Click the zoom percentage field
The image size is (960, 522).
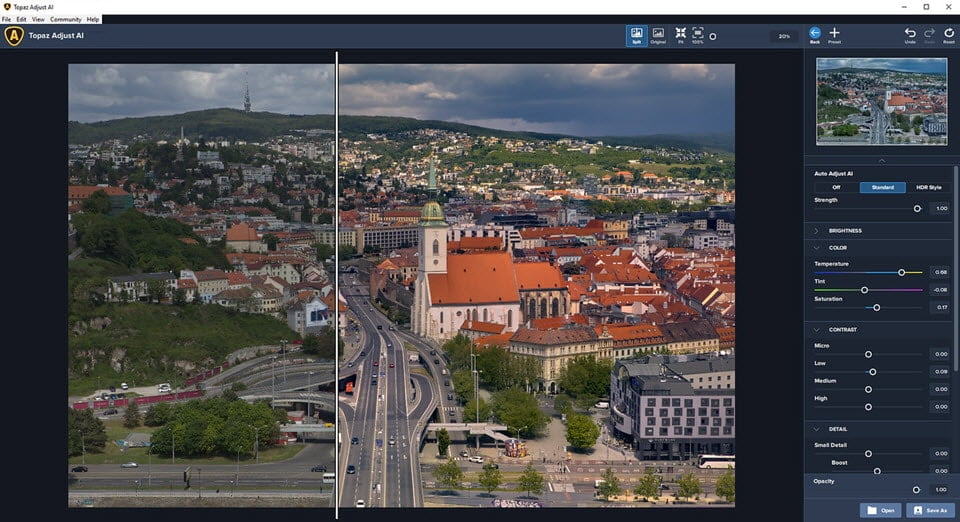coord(784,36)
